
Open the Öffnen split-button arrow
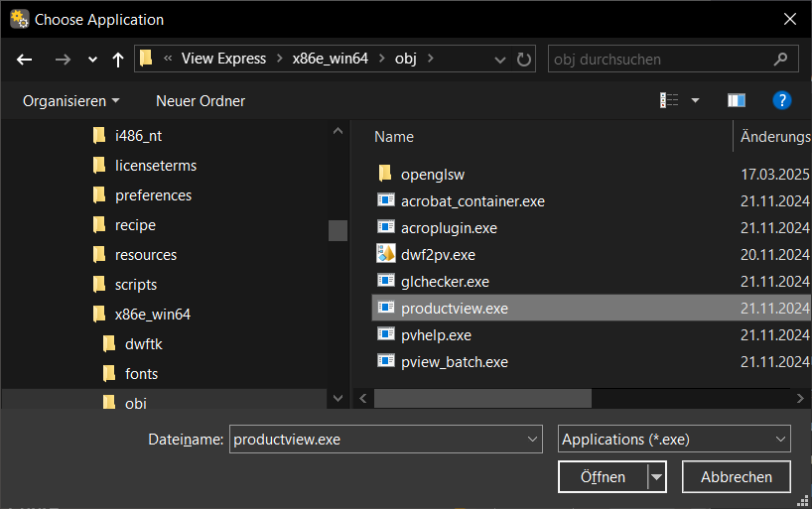coord(656,477)
